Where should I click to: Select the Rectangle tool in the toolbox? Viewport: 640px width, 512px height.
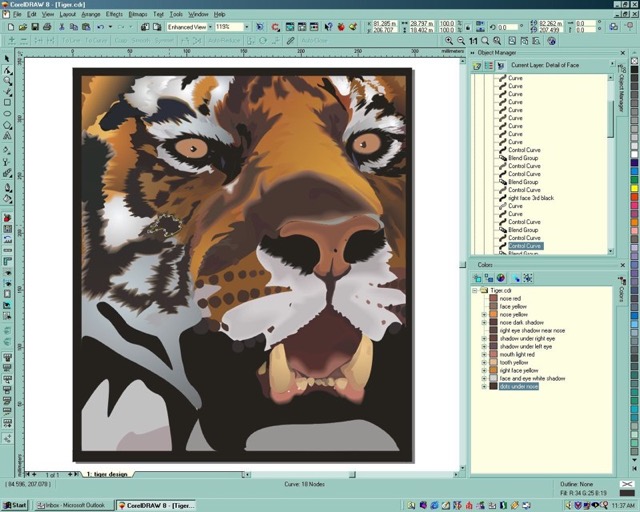pyautogui.click(x=7, y=102)
